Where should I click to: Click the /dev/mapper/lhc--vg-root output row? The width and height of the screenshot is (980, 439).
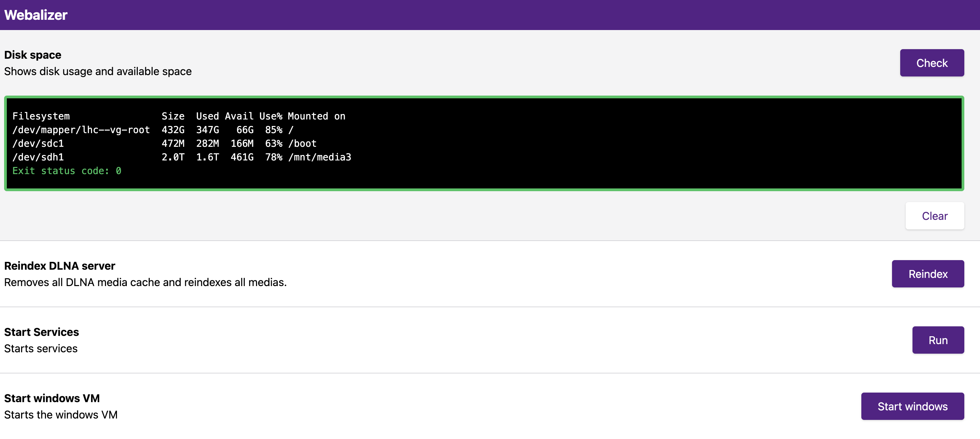click(81, 130)
